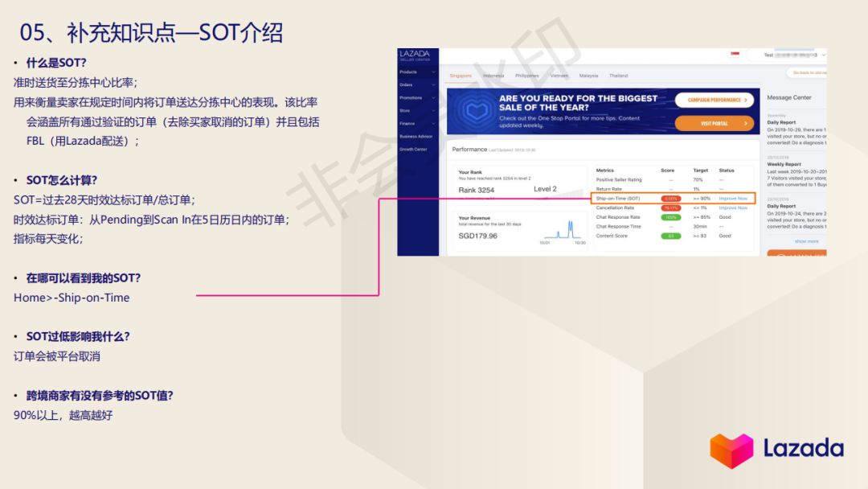This screenshot has width=868, height=489.
Task: Click the Your Revenue card title
Action: click(x=474, y=218)
